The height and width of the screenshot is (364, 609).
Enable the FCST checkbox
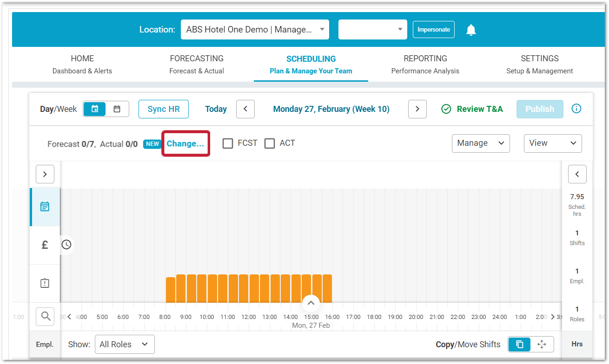pyautogui.click(x=228, y=143)
